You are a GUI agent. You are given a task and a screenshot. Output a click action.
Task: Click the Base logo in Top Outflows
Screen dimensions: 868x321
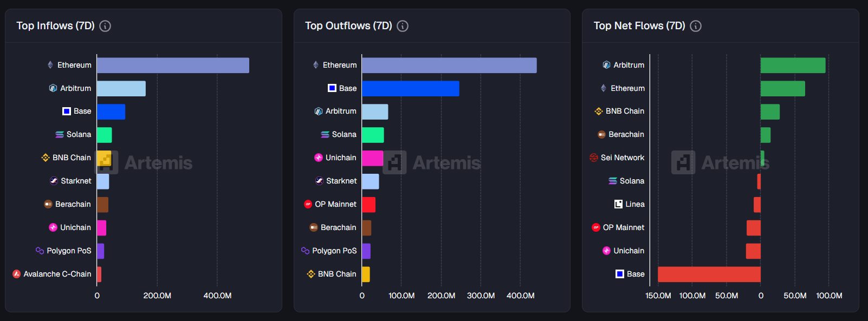332,88
